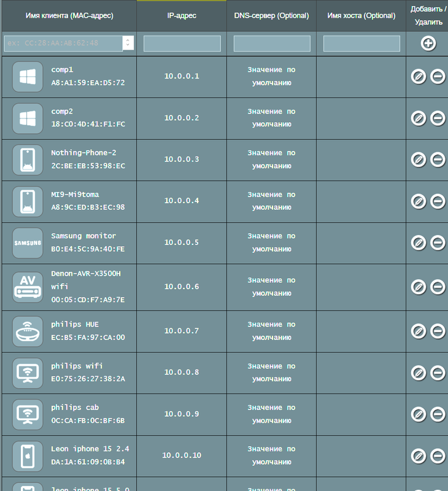Focus the IP address input field
The width and height of the screenshot is (448, 491).
click(182, 43)
